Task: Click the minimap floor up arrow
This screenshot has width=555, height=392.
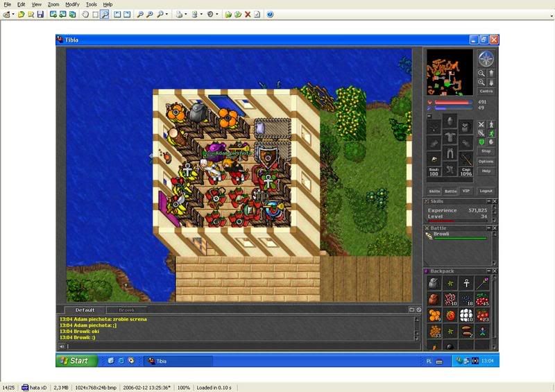Action: (x=491, y=74)
